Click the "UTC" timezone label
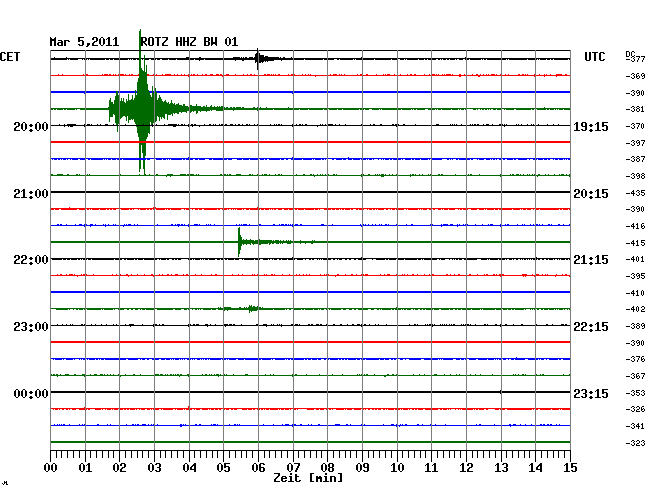 click(595, 57)
